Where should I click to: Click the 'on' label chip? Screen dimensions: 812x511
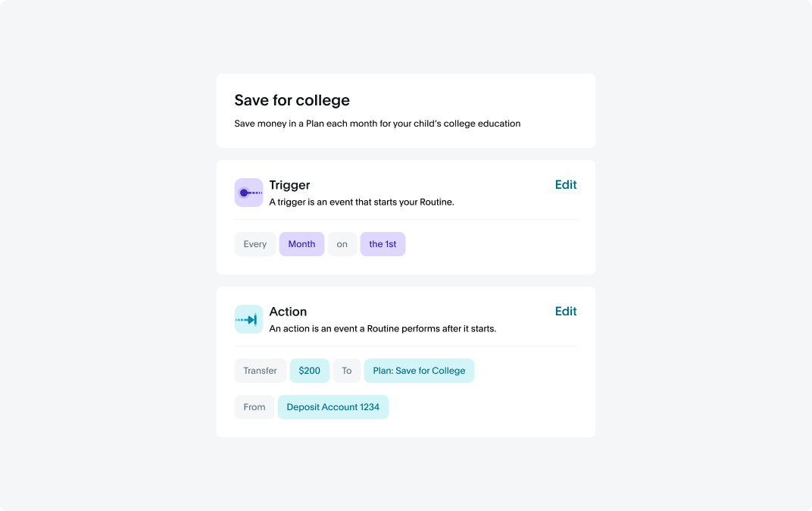click(342, 244)
